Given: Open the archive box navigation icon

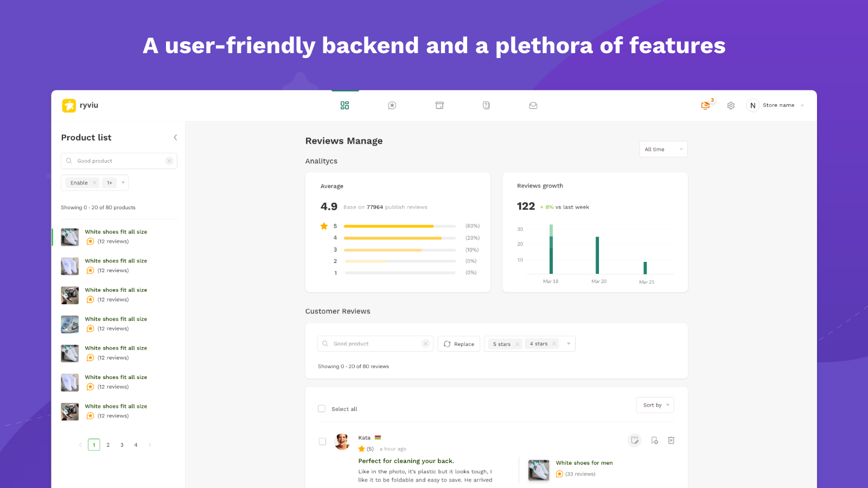Looking at the screenshot, I should pyautogui.click(x=439, y=106).
